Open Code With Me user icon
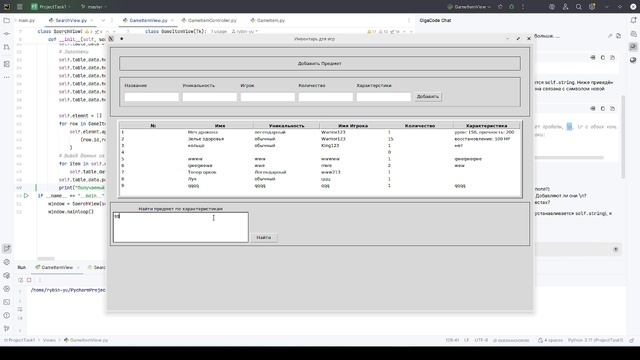 565,7
